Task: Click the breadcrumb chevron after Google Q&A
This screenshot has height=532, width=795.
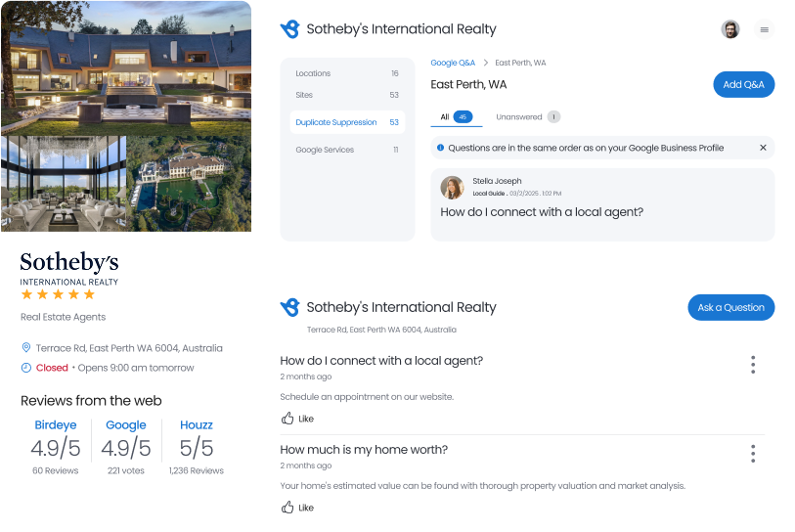Action: pos(485,63)
